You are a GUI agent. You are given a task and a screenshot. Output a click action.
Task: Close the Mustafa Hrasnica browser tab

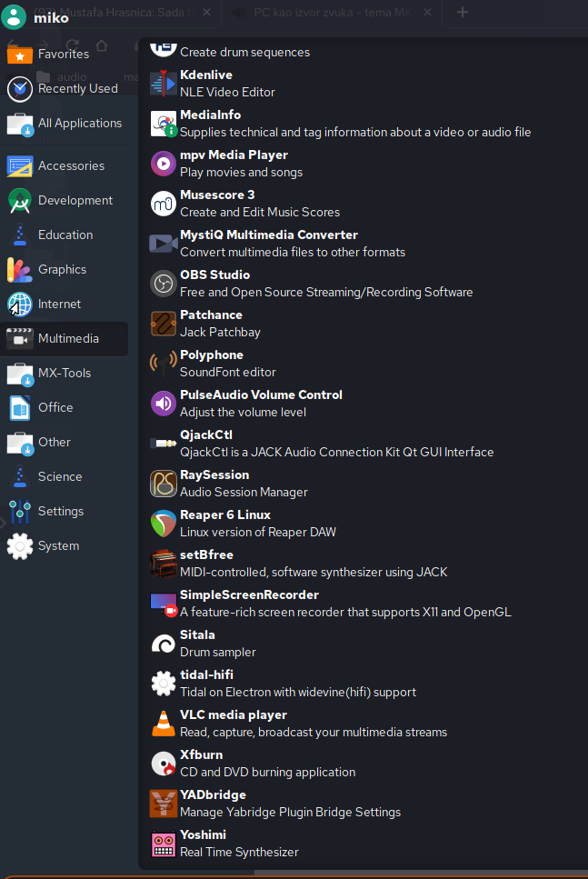pos(207,13)
